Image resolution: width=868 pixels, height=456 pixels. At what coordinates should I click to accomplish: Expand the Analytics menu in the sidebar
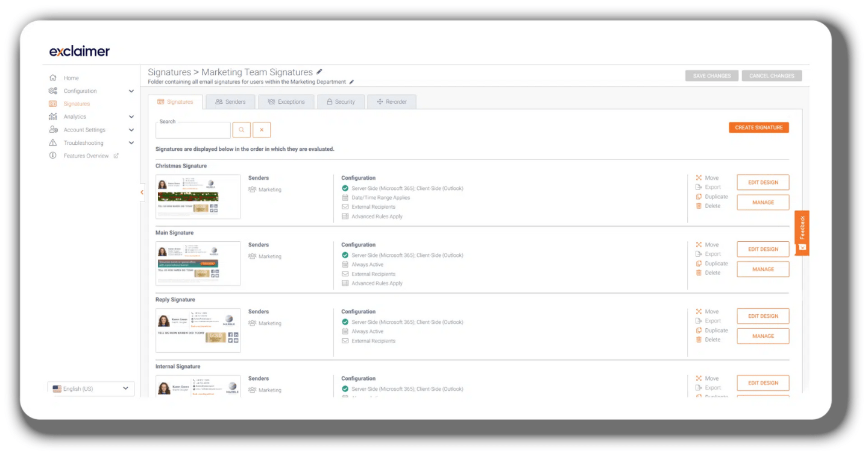point(131,116)
